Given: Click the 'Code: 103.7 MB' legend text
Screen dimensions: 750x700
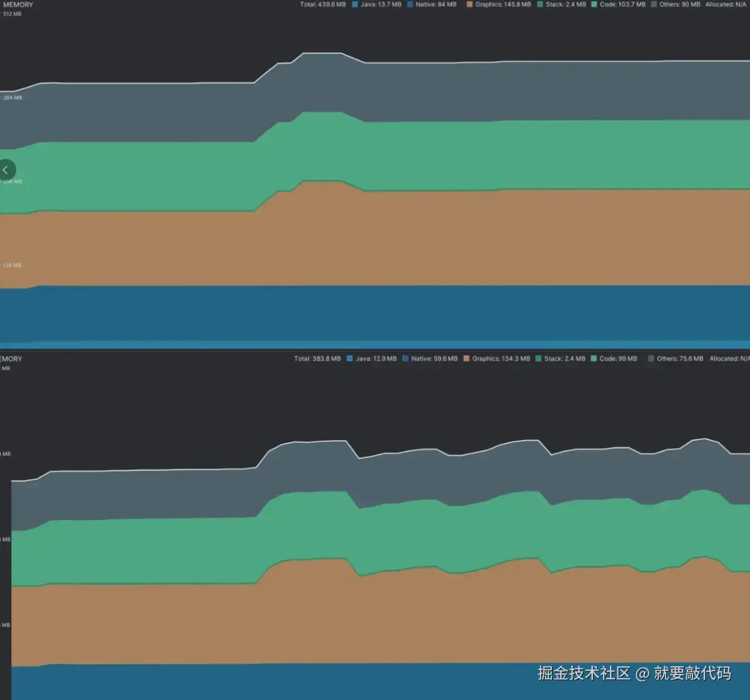Looking at the screenshot, I should click(622, 4).
